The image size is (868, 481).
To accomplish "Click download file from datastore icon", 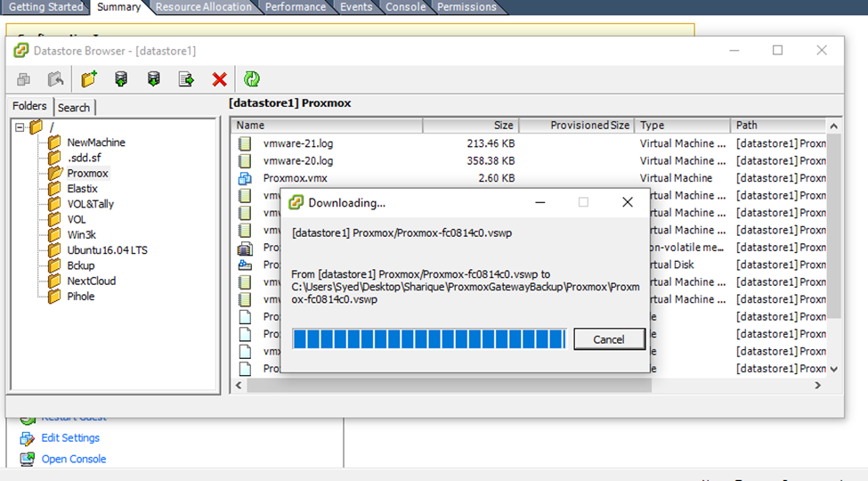I will [153, 79].
